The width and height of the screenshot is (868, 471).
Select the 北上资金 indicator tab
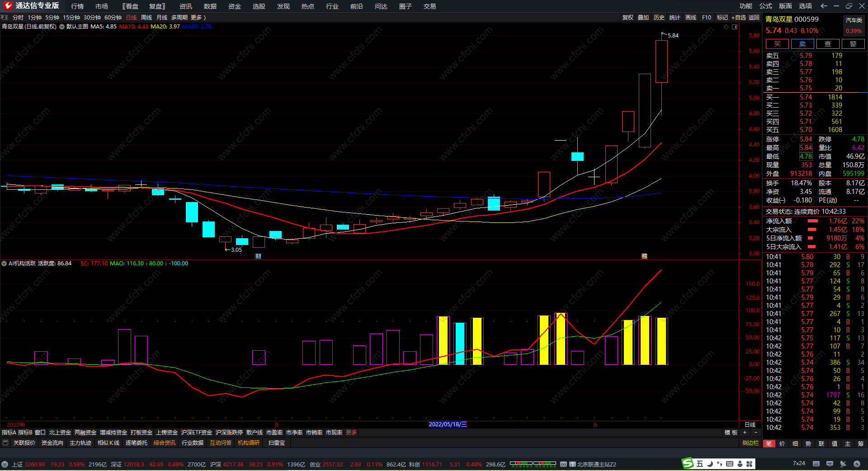(x=60, y=433)
